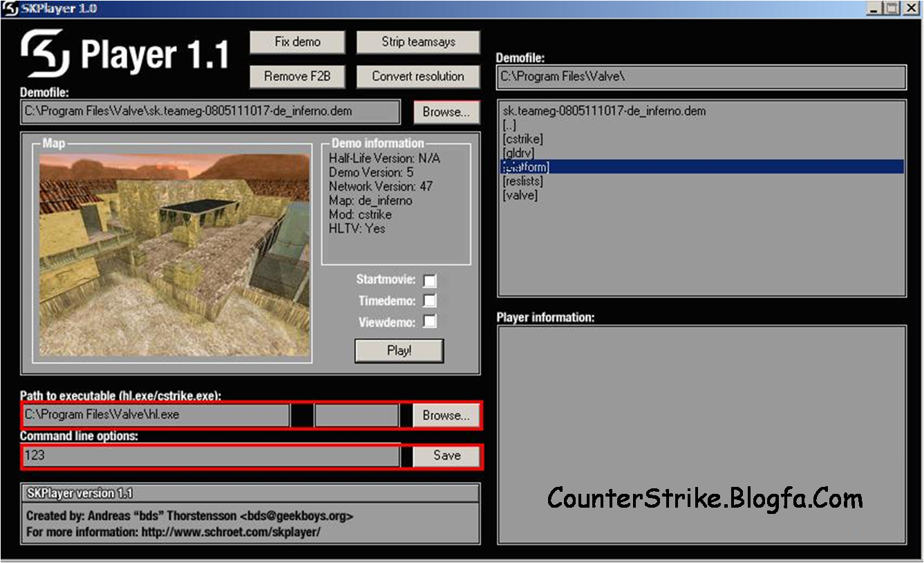
Task: Click the SK Player logo icon
Action: coord(45,52)
